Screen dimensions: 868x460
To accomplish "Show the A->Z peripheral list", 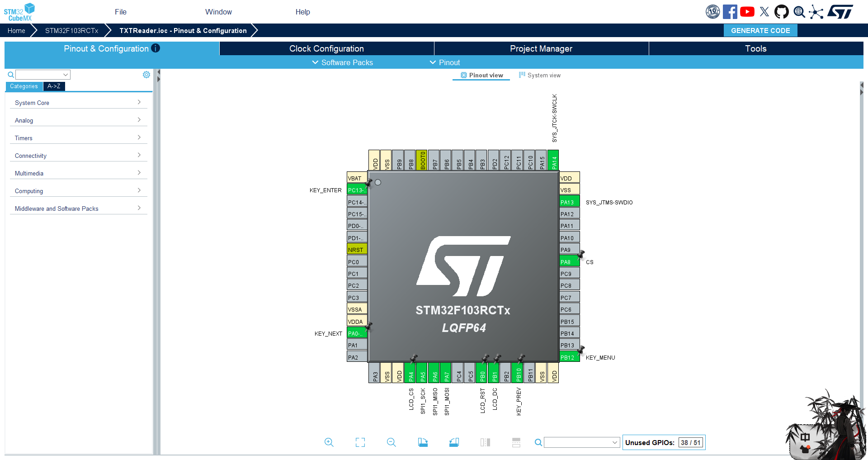I will click(54, 86).
